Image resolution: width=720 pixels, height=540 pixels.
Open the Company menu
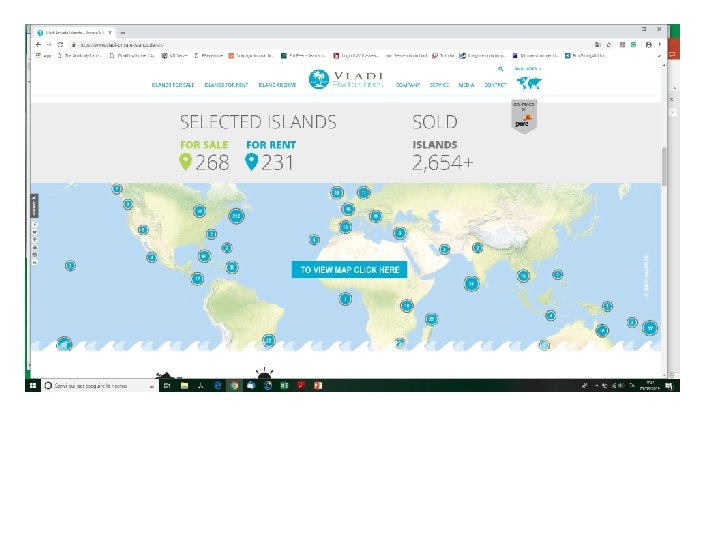408,85
